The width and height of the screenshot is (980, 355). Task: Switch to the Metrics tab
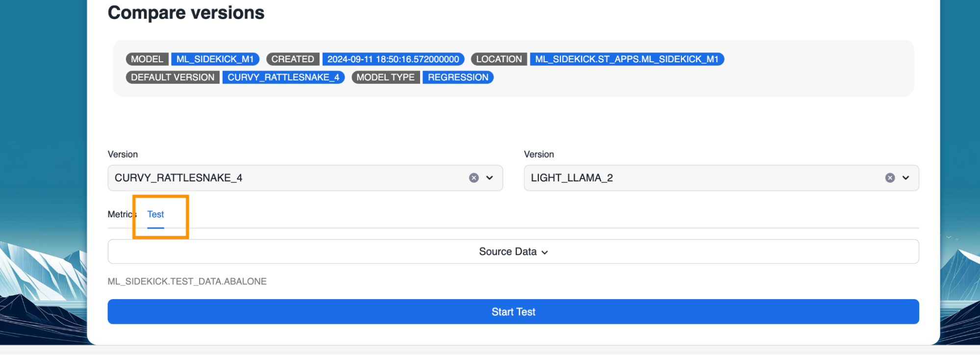click(121, 214)
